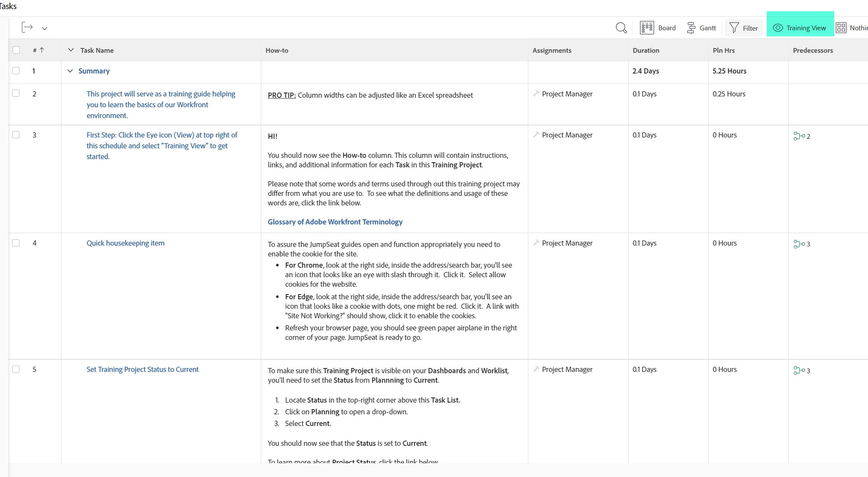Check the box for task row 3
Image resolution: width=868 pixels, height=477 pixels.
coord(16,135)
